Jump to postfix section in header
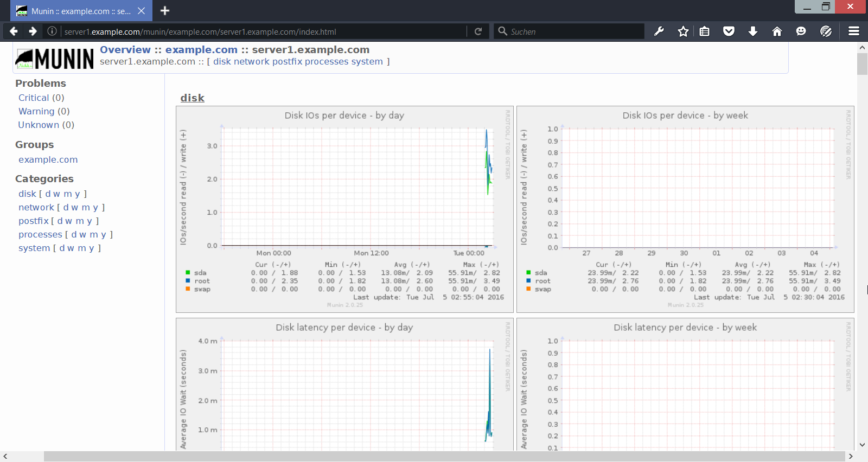This screenshot has height=462, width=868. coord(288,61)
